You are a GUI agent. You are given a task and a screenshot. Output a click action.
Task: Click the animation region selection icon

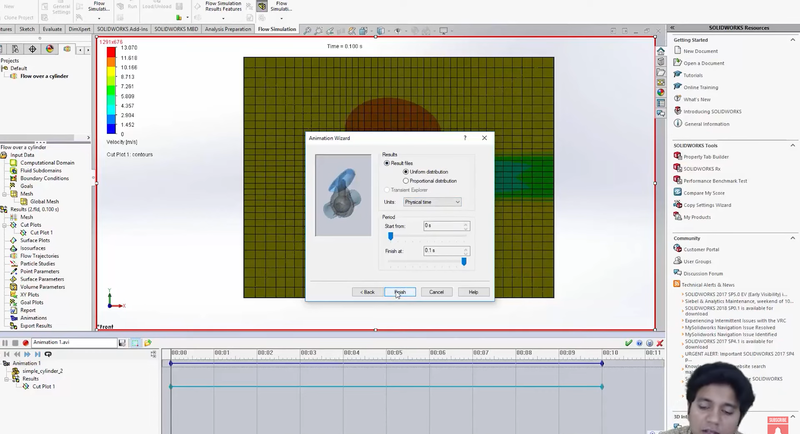coord(135,343)
